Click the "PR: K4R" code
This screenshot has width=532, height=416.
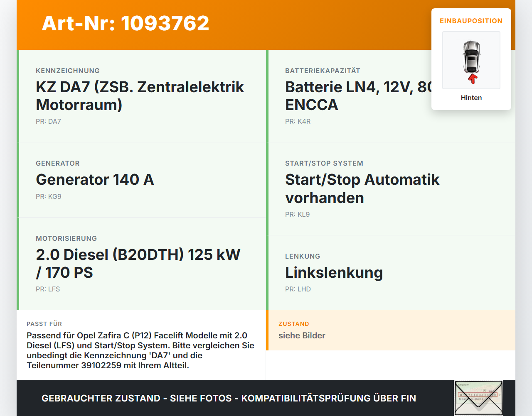pos(298,121)
